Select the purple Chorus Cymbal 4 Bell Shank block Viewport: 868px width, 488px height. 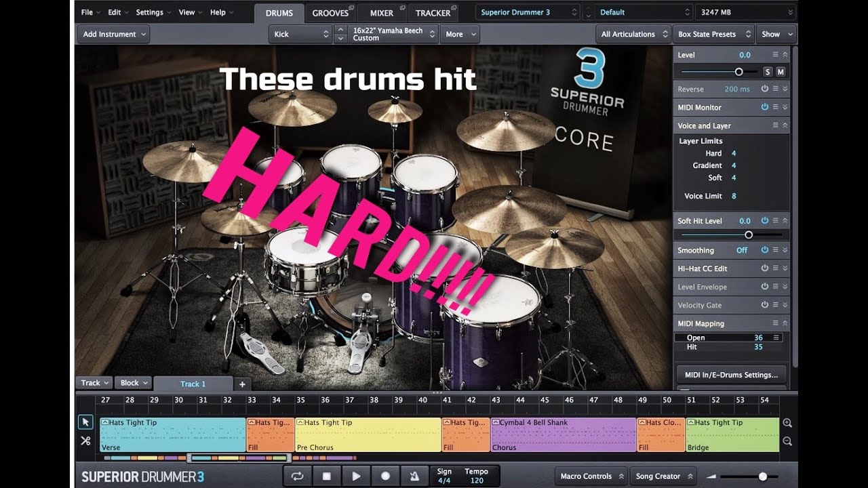point(563,434)
